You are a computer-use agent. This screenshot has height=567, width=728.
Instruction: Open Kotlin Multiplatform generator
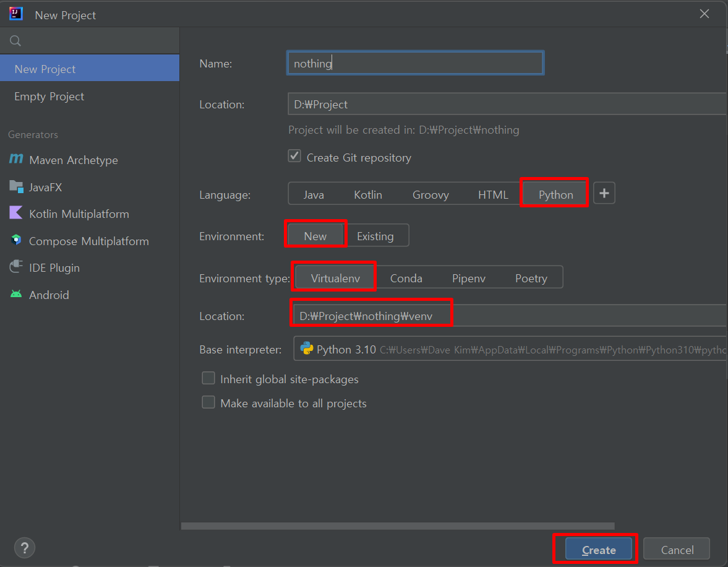pyautogui.click(x=90, y=214)
